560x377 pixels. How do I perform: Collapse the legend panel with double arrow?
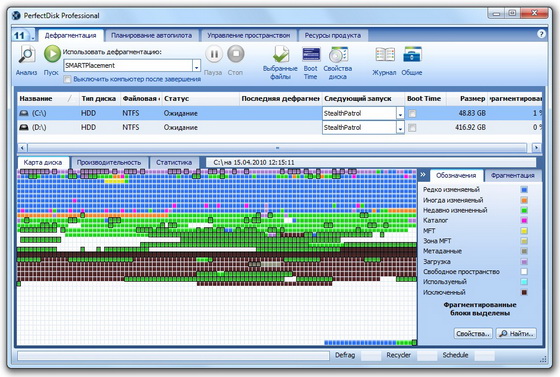pyautogui.click(x=423, y=175)
